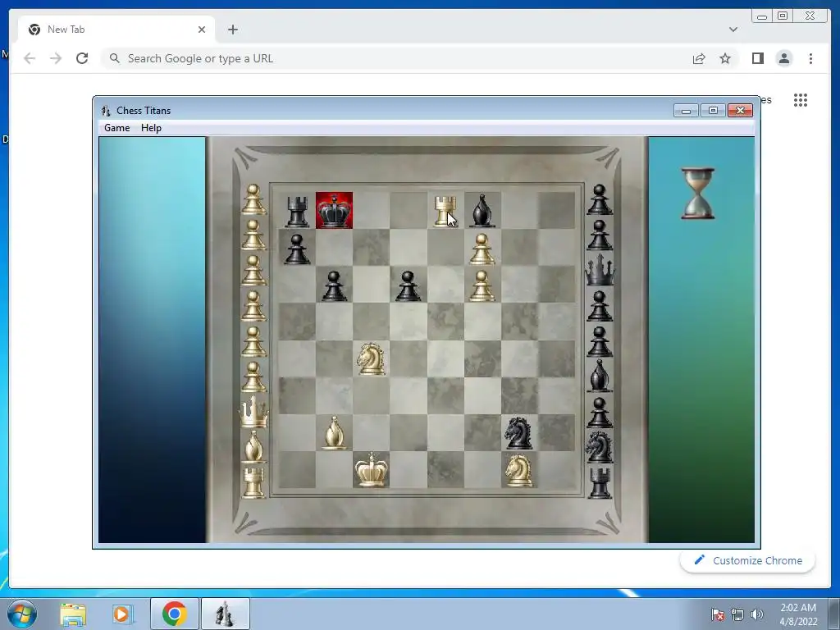Screen dimensions: 840x630
Task: Switch to Chess Titans taskbar button
Action: [225, 614]
